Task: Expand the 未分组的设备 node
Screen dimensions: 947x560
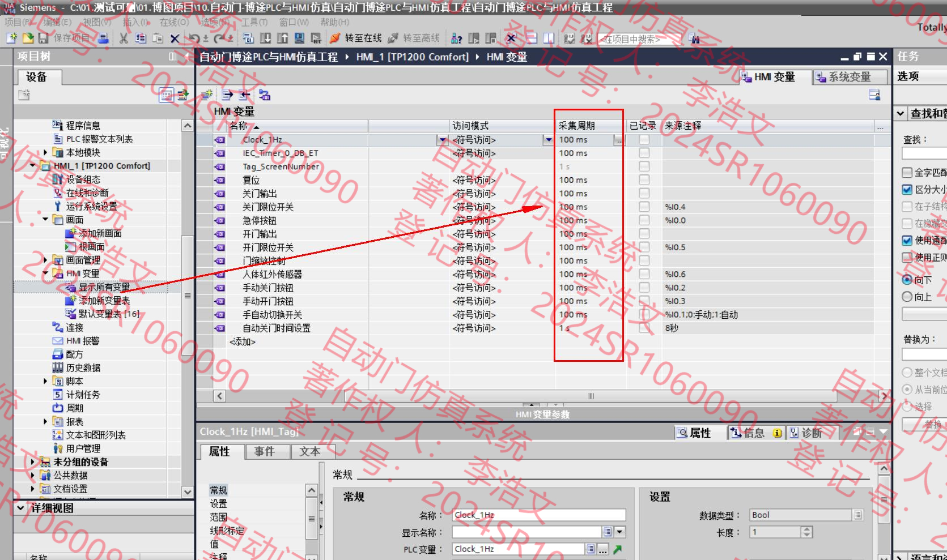Action: pyautogui.click(x=33, y=462)
